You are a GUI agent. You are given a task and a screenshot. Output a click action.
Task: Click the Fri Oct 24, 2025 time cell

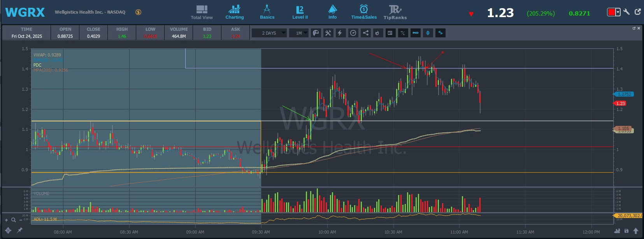click(26, 36)
